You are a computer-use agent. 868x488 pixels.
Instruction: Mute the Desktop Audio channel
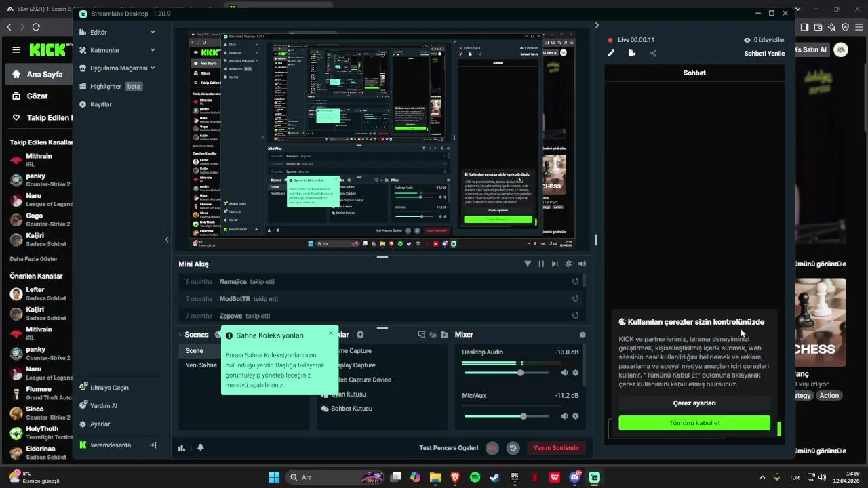coord(564,373)
